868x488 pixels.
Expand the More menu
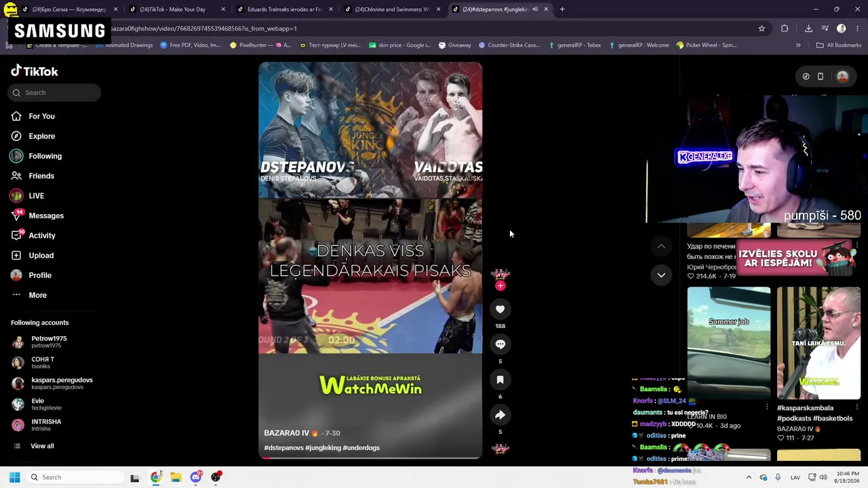(37, 295)
